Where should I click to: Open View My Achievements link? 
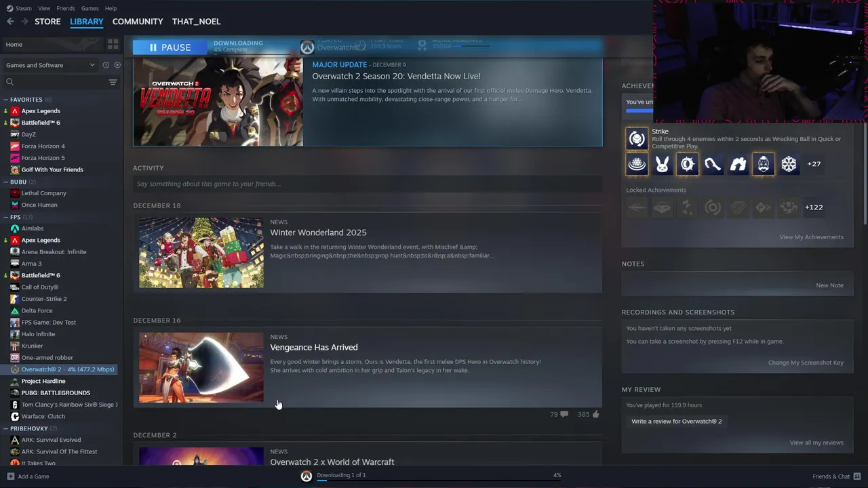point(811,237)
